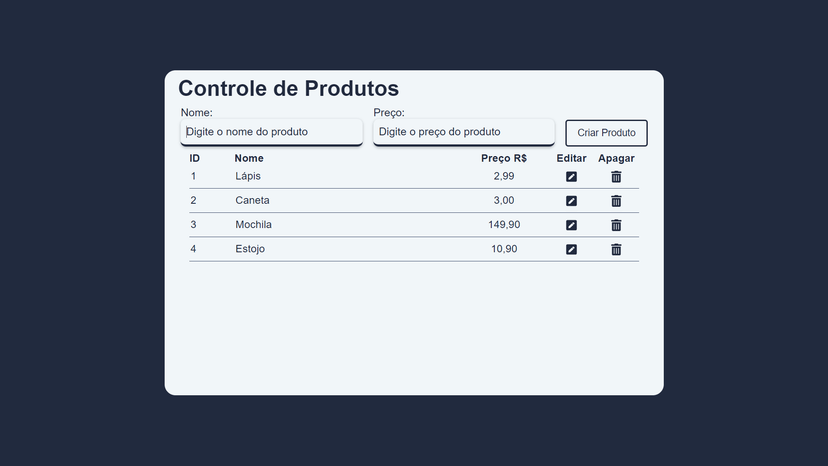828x466 pixels.
Task: Edit the Lápis product row
Action: coord(571,176)
